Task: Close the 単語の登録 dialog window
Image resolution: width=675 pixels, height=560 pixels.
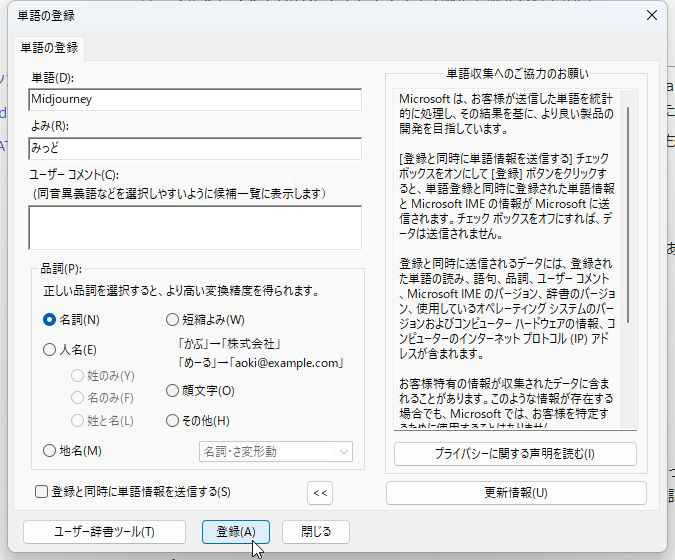Action: pyautogui.click(x=652, y=15)
